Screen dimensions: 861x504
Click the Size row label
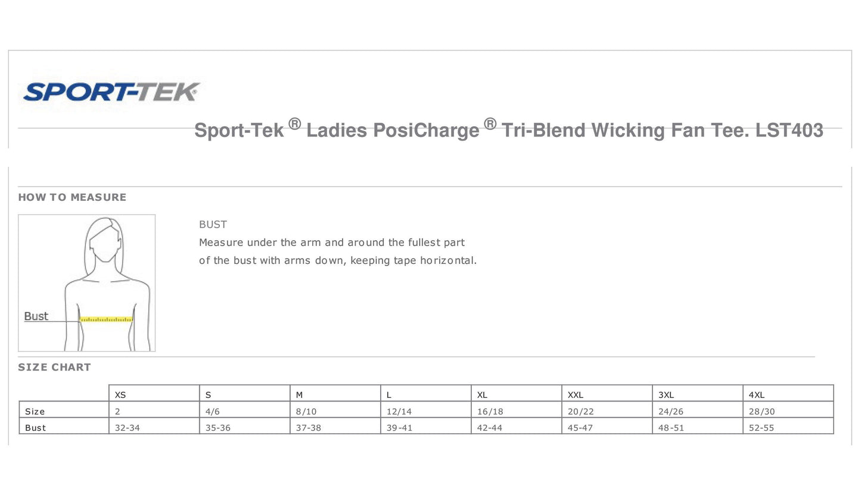35,411
